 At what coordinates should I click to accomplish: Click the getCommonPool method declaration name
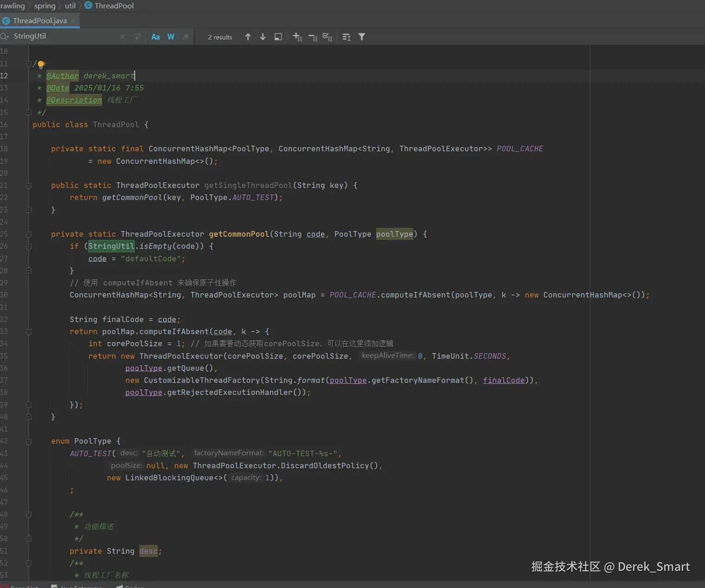[239, 234]
